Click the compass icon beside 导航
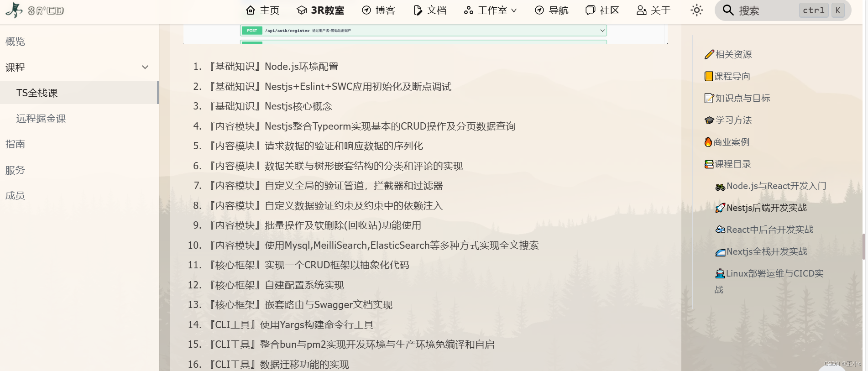This screenshot has height=371, width=868. (x=539, y=10)
